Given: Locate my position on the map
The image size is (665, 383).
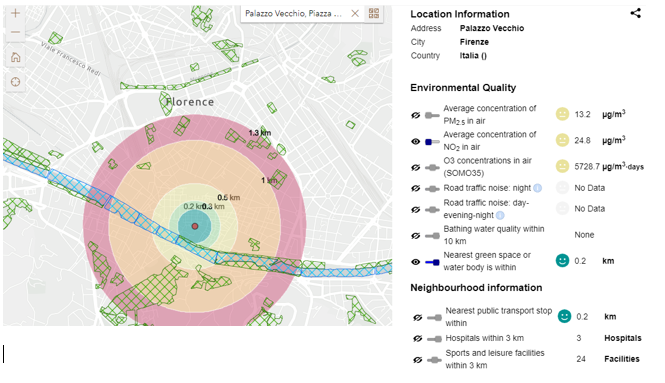Looking at the screenshot, I should click(15, 82).
